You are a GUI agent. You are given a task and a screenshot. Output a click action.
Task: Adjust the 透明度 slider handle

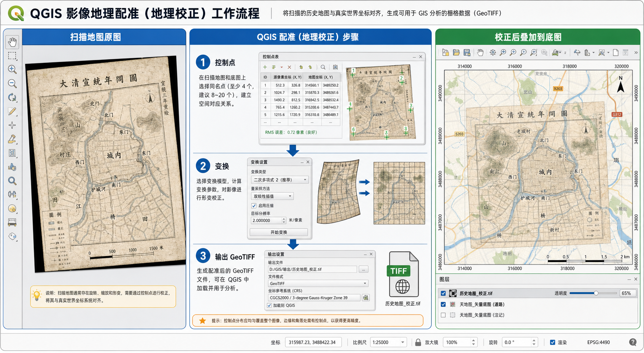(x=596, y=293)
